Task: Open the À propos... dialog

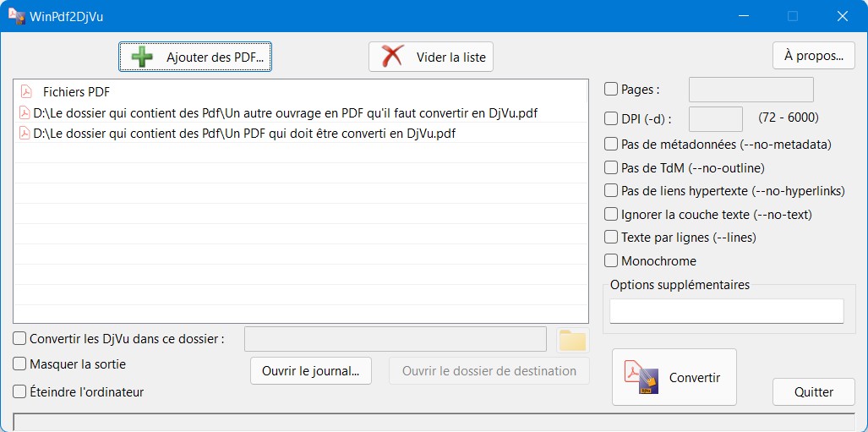Action: (814, 56)
